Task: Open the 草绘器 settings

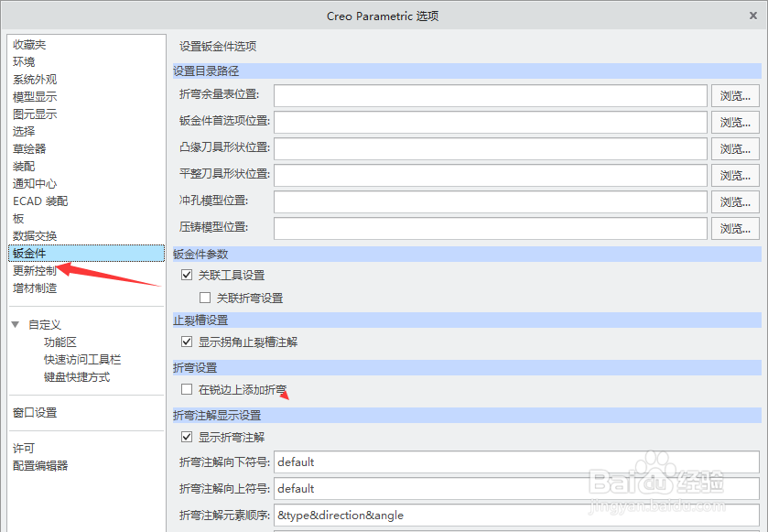Action: [29, 149]
